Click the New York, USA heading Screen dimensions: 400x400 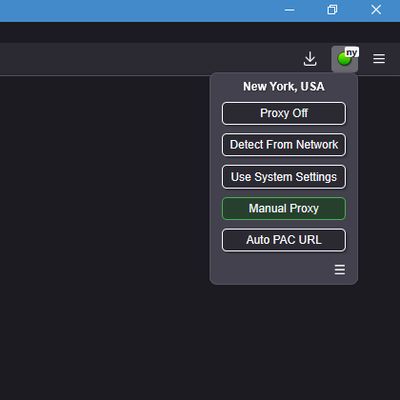coord(284,87)
